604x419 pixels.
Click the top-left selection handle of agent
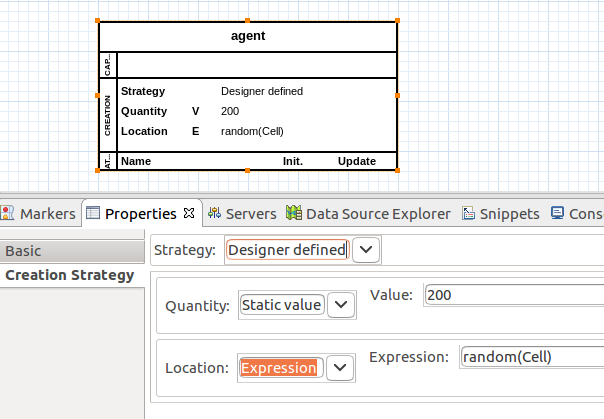(x=97, y=21)
